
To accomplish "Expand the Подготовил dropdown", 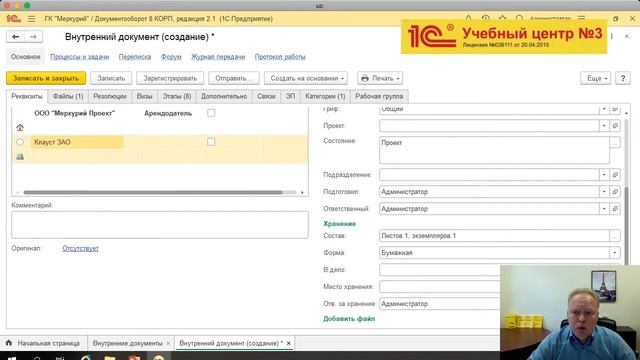I will [x=604, y=191].
